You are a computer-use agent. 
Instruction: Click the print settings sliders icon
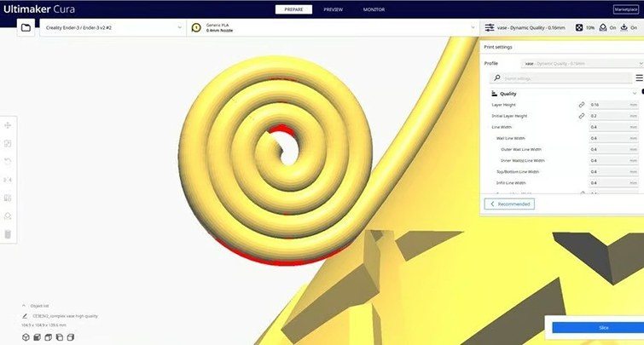490,27
